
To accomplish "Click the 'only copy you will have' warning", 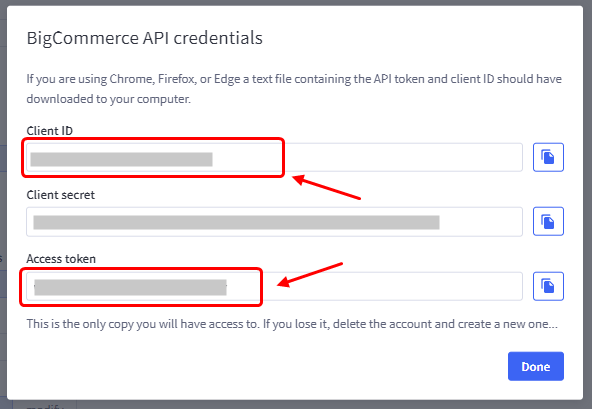I will coord(292,324).
